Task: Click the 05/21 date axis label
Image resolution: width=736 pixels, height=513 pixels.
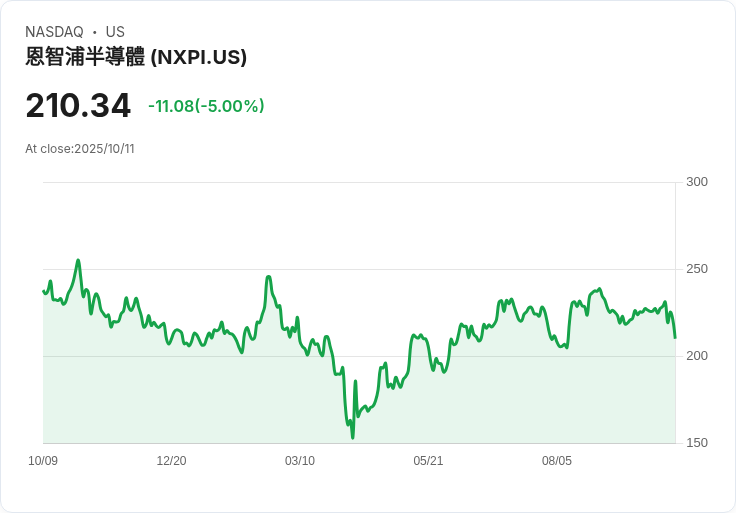Action: click(x=428, y=461)
